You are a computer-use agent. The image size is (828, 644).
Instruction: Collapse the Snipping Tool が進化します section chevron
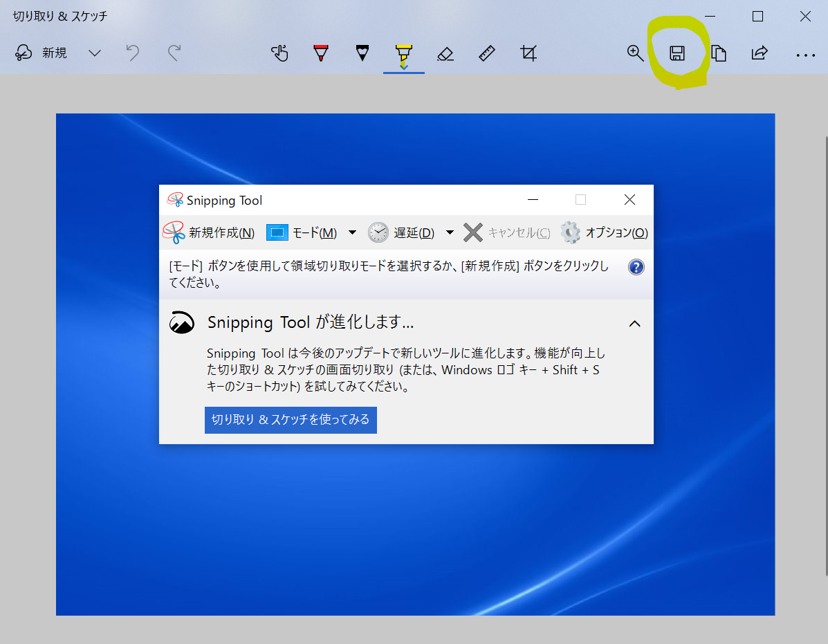click(x=635, y=324)
